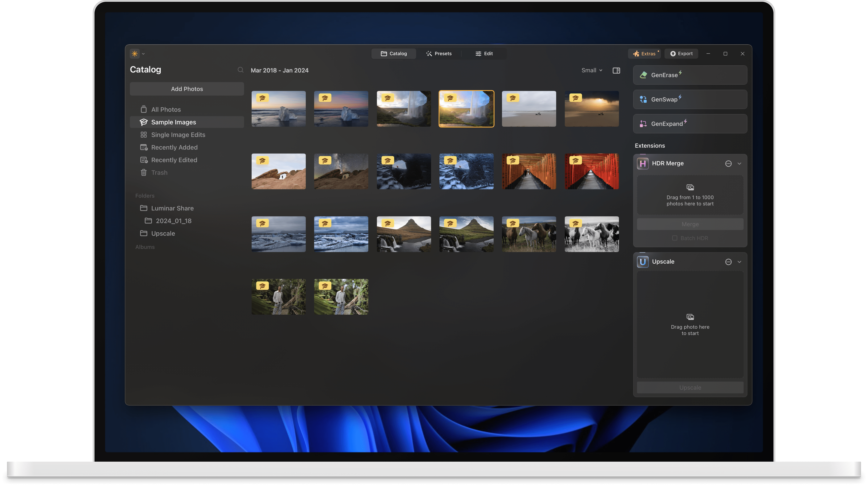Open Upscale more options via ellipsis icon
This screenshot has width=868, height=485.
[729, 261]
